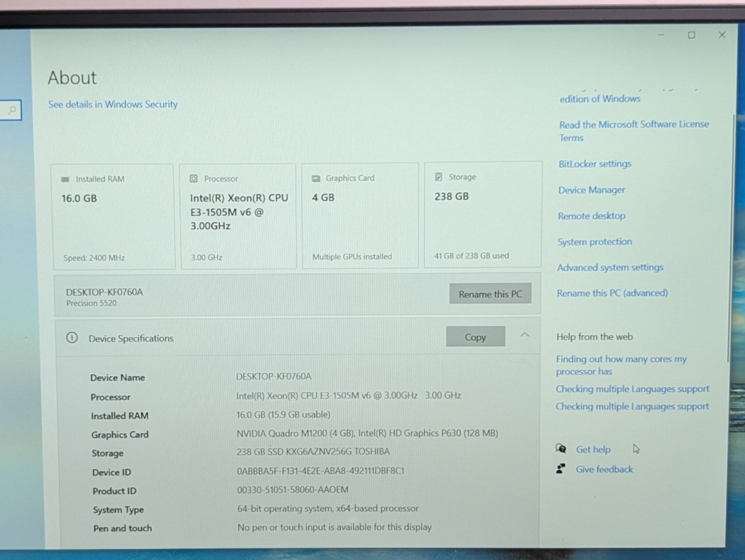Click the Processor card icon
The height and width of the screenshot is (560, 745).
[x=193, y=179]
